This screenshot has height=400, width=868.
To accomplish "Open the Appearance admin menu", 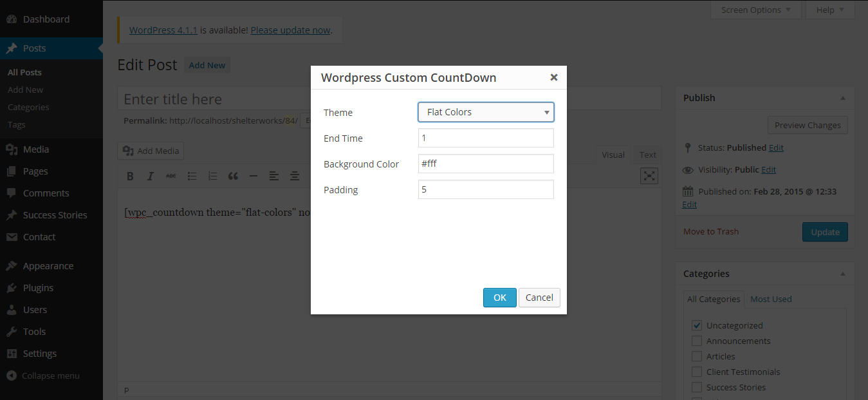I will [x=48, y=266].
